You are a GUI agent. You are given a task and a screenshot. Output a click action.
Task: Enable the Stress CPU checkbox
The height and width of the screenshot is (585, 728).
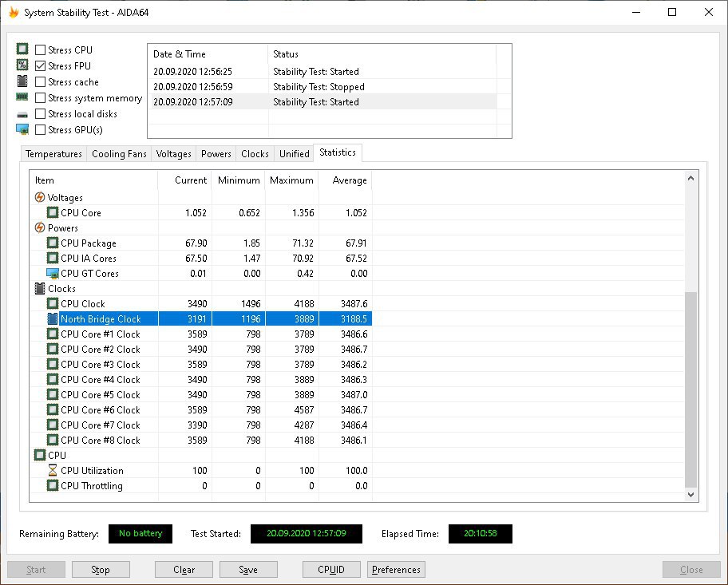click(x=41, y=49)
